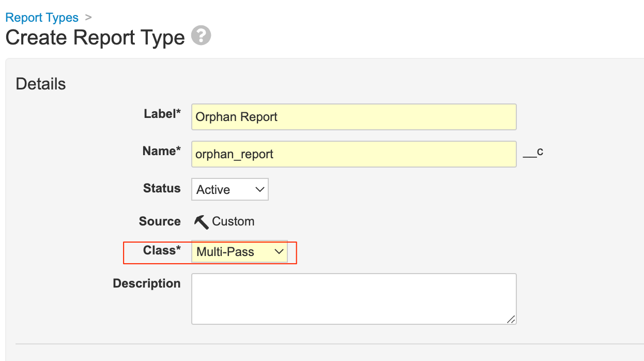The image size is (644, 361).
Task: Click the "Details" section header
Action: point(41,84)
